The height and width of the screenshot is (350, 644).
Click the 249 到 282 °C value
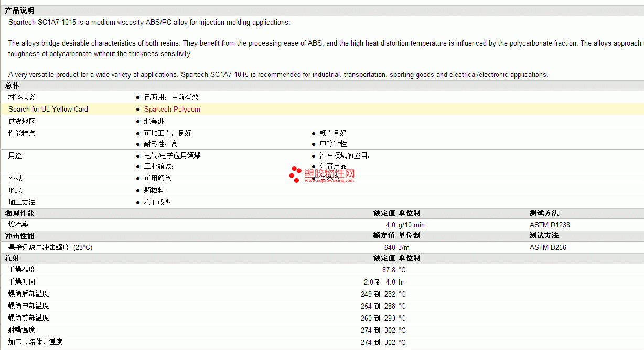383,294
